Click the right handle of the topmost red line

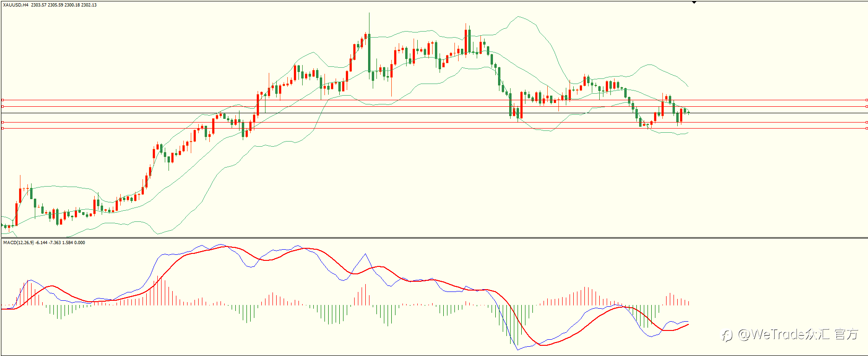pyautogui.click(x=867, y=100)
